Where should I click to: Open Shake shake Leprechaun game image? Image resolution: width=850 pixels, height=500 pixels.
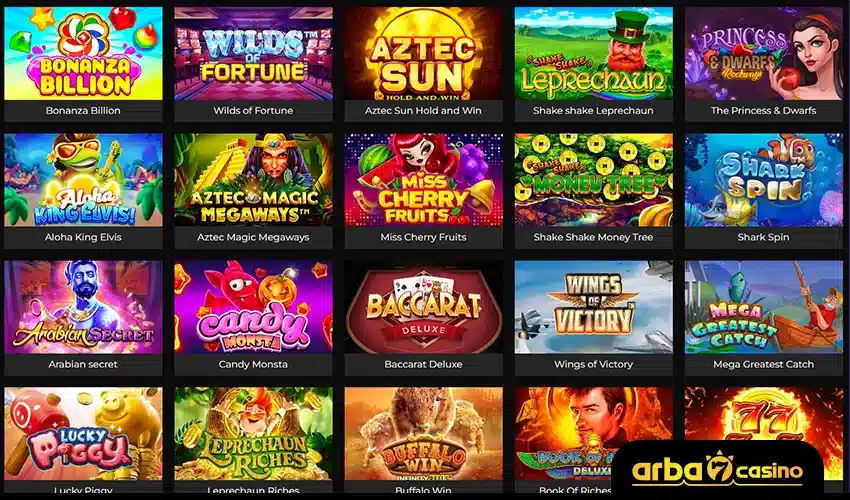(x=594, y=53)
